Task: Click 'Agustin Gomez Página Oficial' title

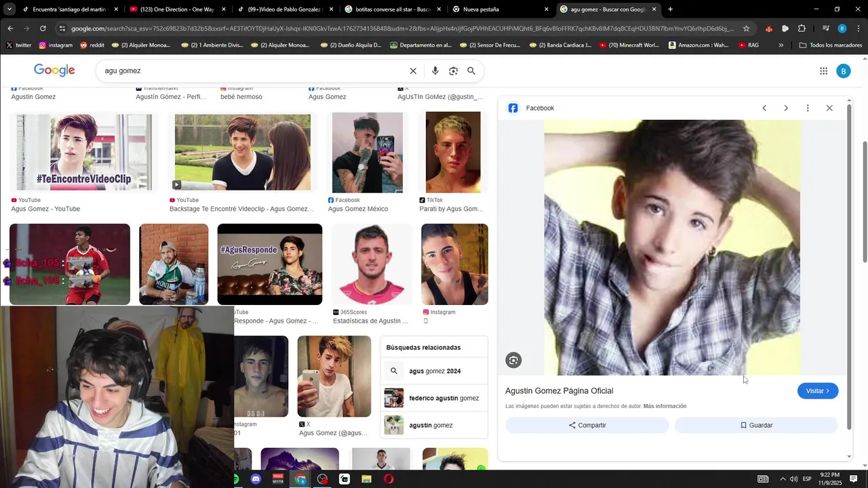Action: coord(559,391)
